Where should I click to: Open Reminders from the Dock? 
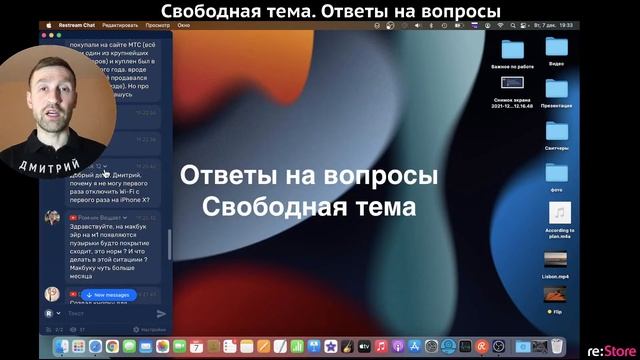click(230, 347)
